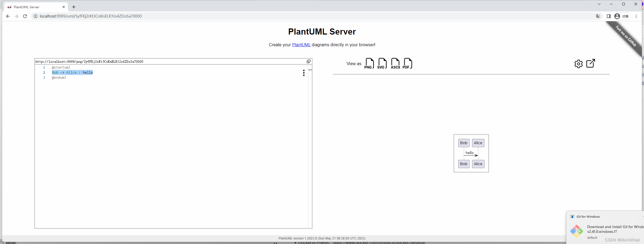644x244 pixels.
Task: Go back in browser history
Action: [8, 16]
